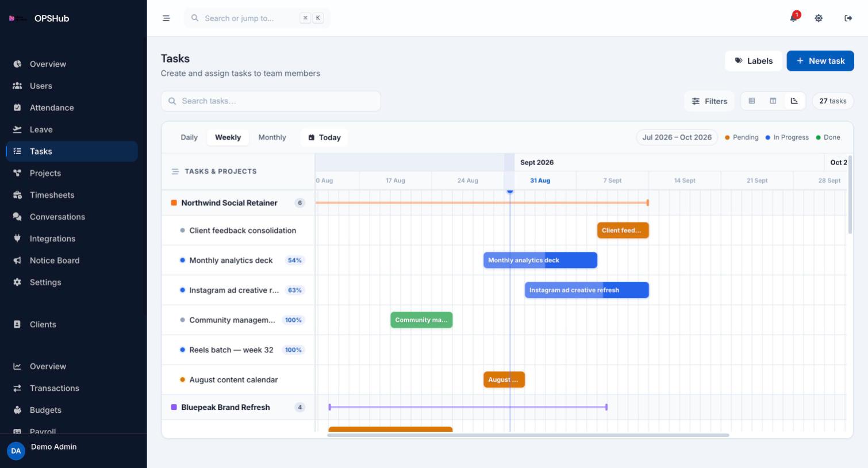The height and width of the screenshot is (468, 868).
Task: Click the orange August content calendar bar
Action: coord(504,380)
